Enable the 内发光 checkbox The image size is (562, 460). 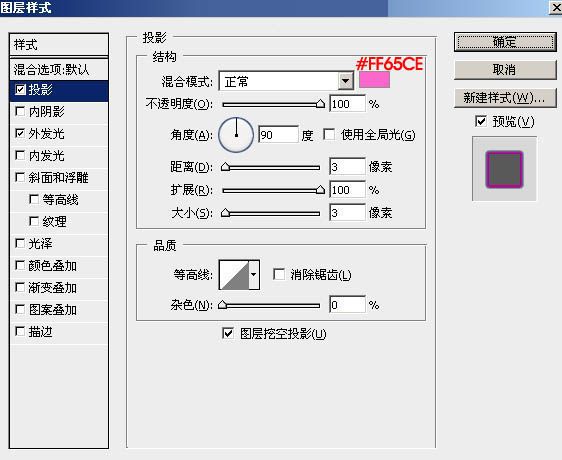pos(20,156)
